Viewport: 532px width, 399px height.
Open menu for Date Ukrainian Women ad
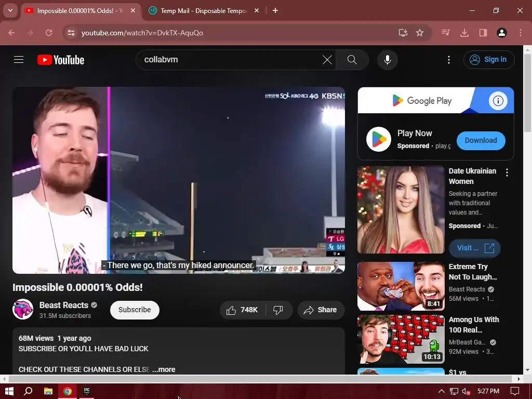[507, 172]
